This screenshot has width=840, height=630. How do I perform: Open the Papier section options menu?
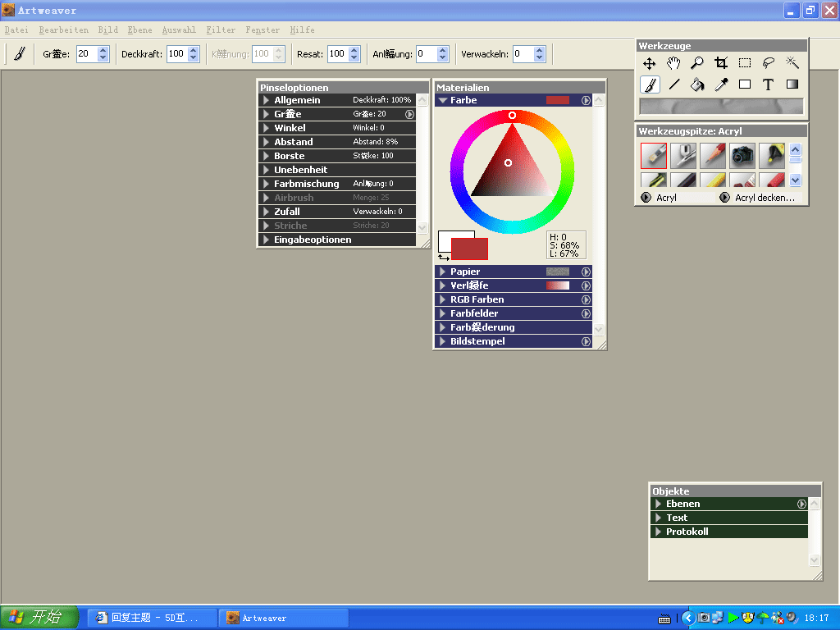click(586, 272)
